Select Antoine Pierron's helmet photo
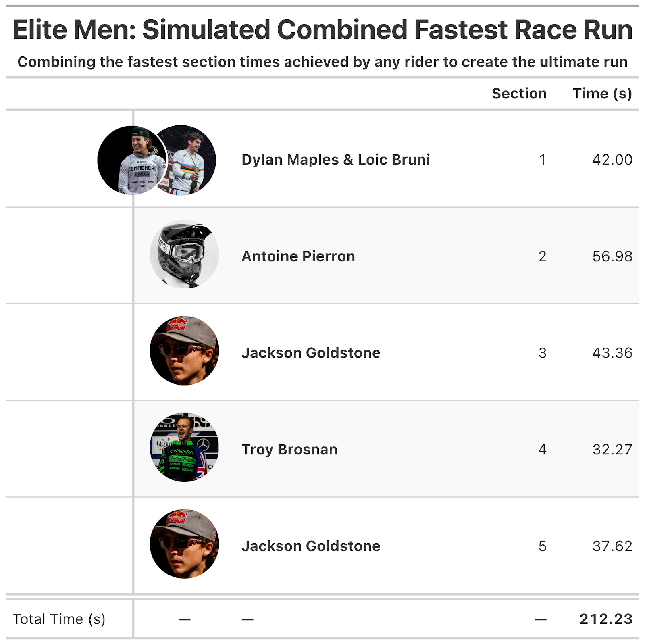The height and width of the screenshot is (644, 645). point(184,254)
